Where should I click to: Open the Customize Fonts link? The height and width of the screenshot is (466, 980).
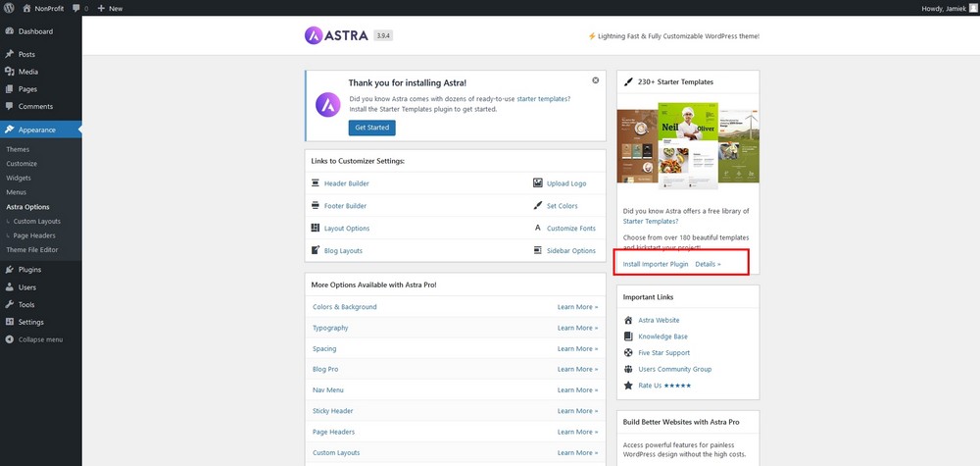pos(571,229)
